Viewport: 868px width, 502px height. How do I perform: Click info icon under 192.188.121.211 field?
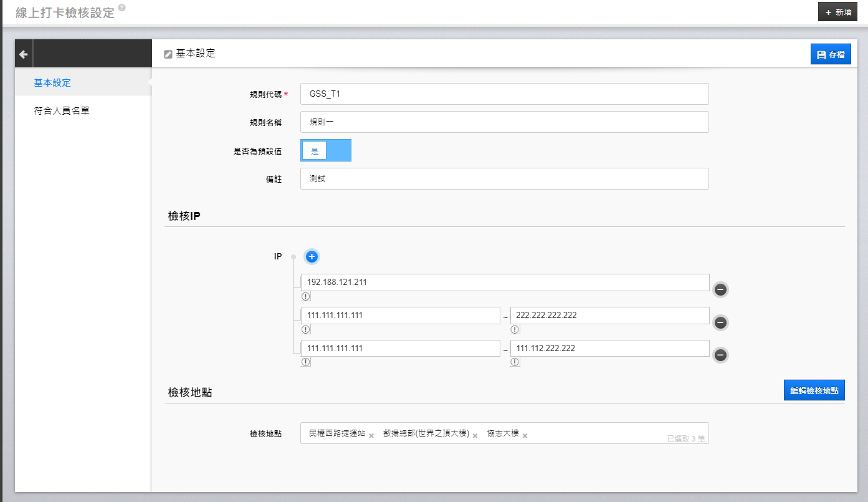[306, 297]
